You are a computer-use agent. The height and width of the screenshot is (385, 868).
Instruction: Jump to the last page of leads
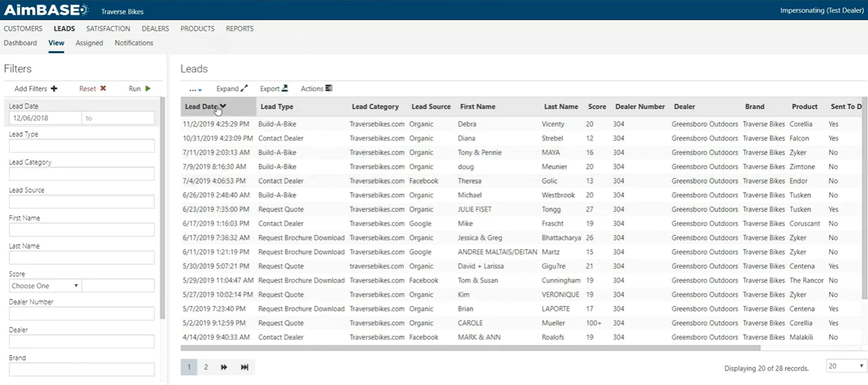(245, 366)
